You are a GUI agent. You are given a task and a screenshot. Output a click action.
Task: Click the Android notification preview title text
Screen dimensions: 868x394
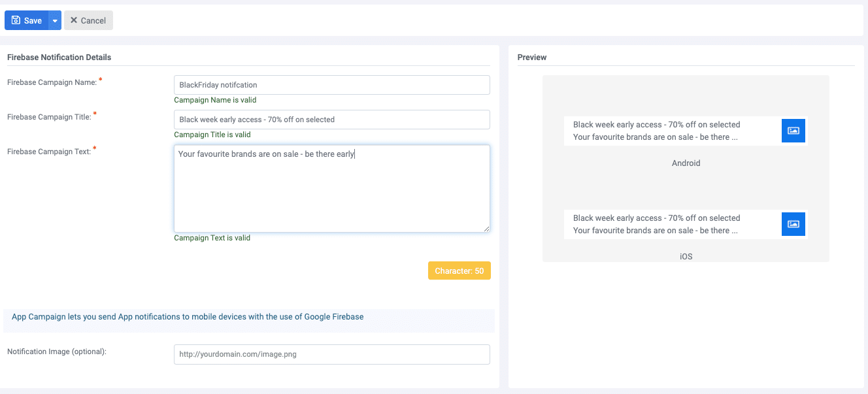coord(656,125)
